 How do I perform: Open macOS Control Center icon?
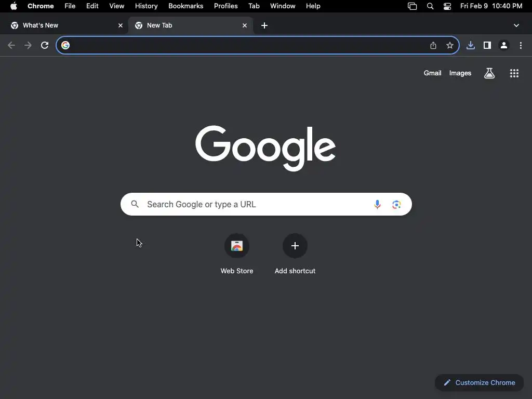point(447,6)
